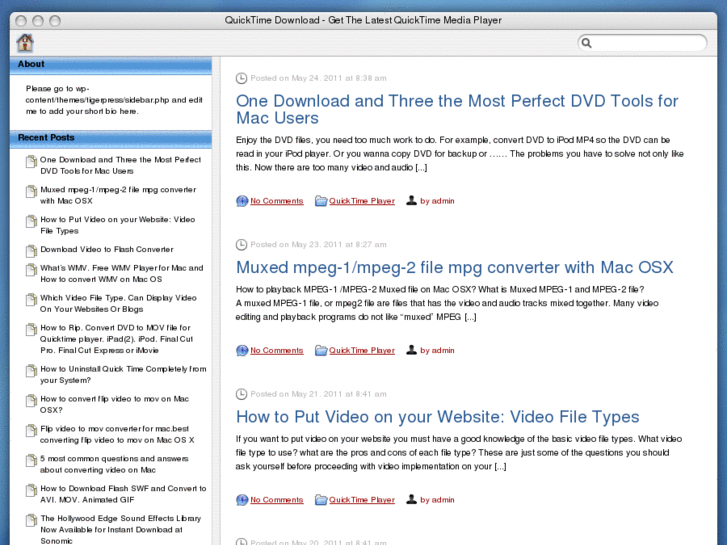Click 'Posted on May 23, 2011 at 8:27 am' text
Image resolution: width=727 pixels, height=545 pixels.
[319, 244]
